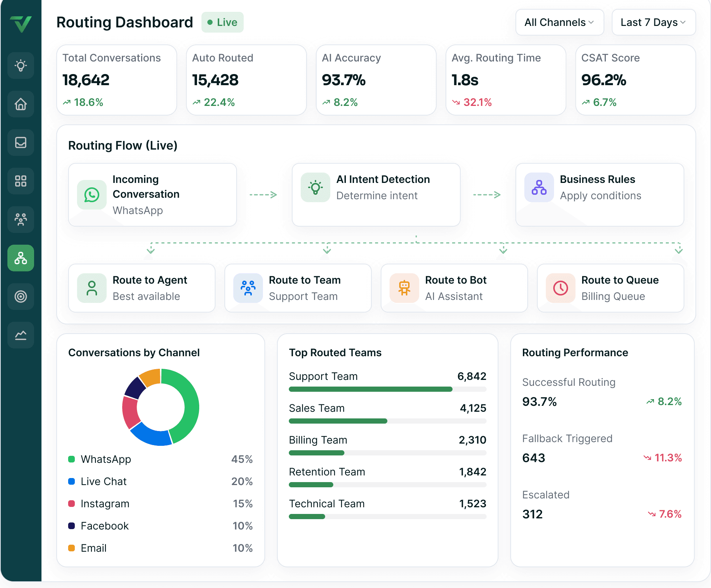Click the Support Team progress bar
711x588 pixels.
pos(388,389)
